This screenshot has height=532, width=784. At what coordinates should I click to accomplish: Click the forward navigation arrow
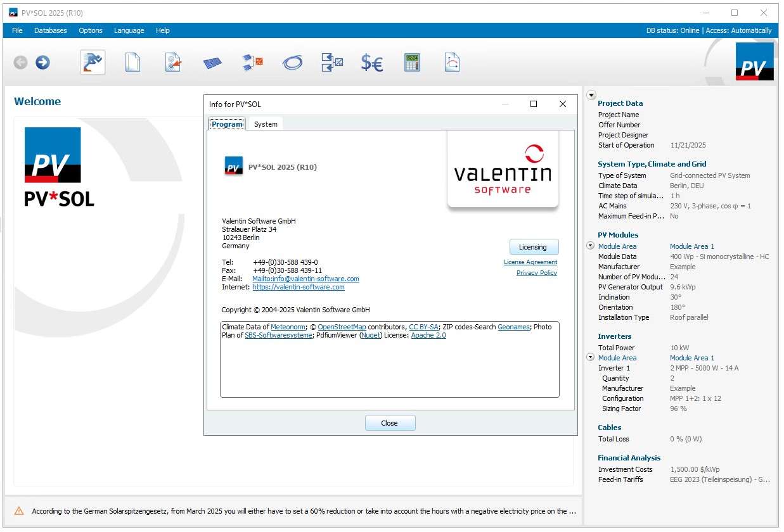(42, 62)
